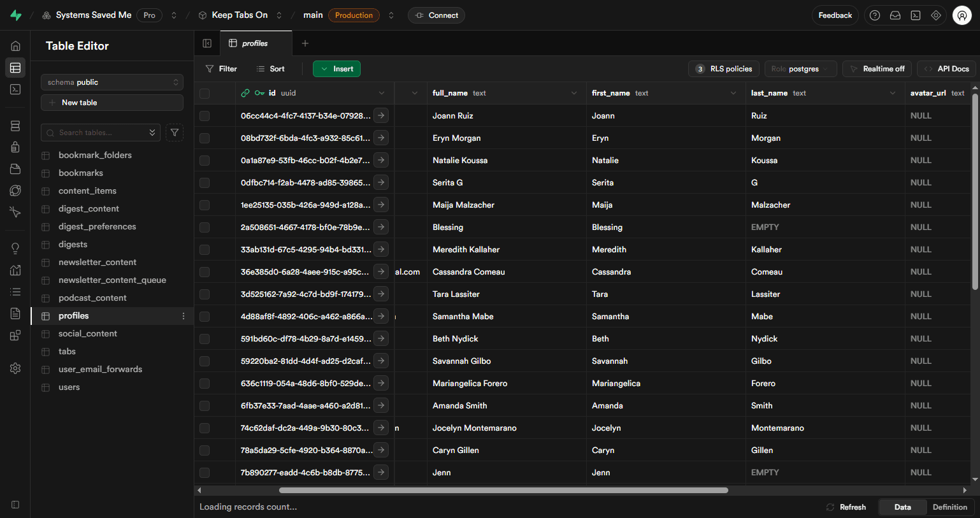The height and width of the screenshot is (518, 980).
Task: Expand row arrow for Beth Nydick id
Action: tap(381, 338)
